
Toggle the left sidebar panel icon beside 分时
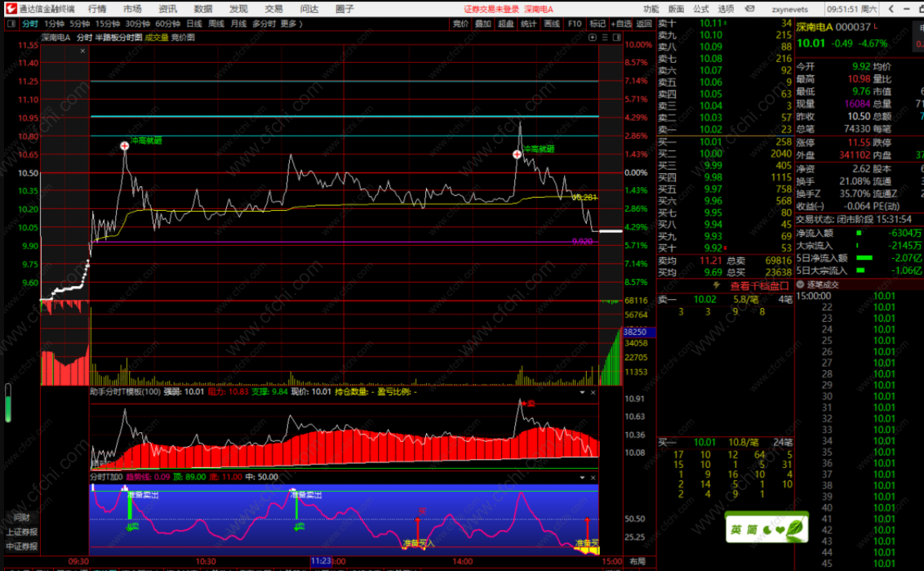(11, 24)
